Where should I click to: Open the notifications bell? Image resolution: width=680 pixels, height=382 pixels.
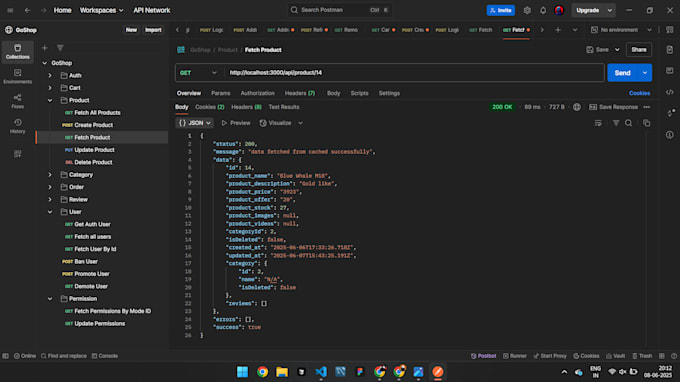(x=543, y=10)
